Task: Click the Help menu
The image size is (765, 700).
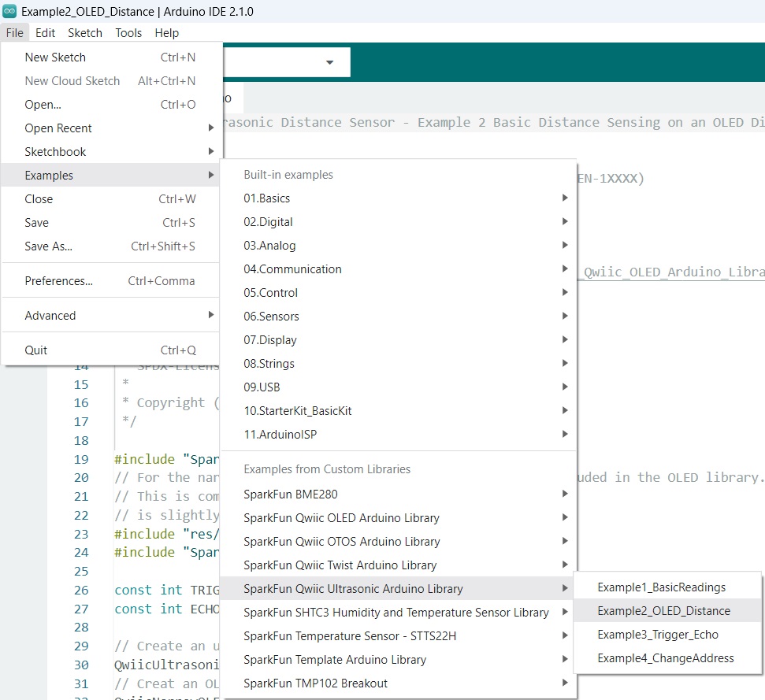Action: tap(166, 33)
